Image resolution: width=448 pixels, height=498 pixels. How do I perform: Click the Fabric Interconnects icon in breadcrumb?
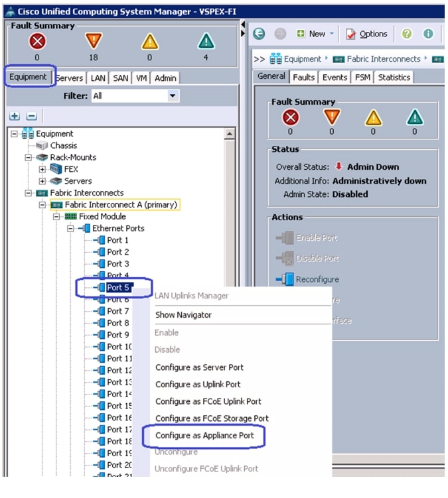coord(338,60)
